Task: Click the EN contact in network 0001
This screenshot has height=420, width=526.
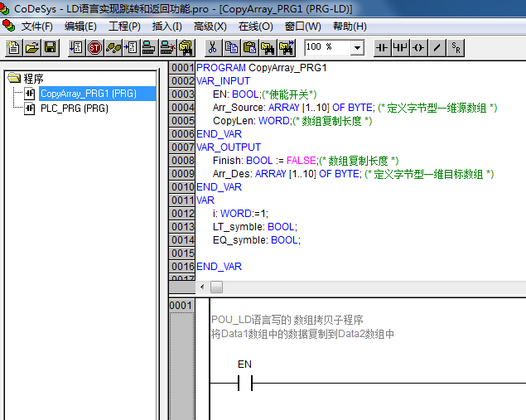Action: pos(245,383)
